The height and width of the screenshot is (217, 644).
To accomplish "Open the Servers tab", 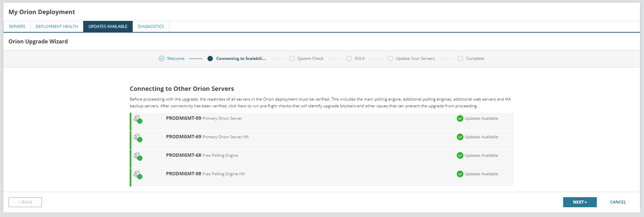I will click(x=17, y=27).
